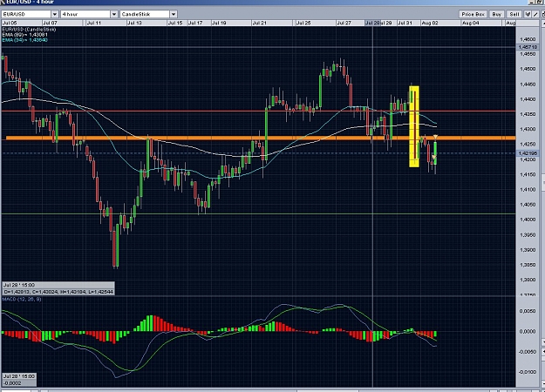Viewport: 545px width, 392px height.
Task: Open the 4 hour timeframe dropdown arrow
Action: click(114, 14)
